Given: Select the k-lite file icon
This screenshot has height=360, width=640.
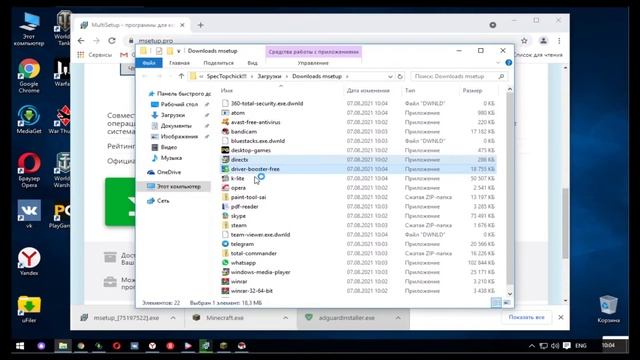Looking at the screenshot, I should (225, 178).
